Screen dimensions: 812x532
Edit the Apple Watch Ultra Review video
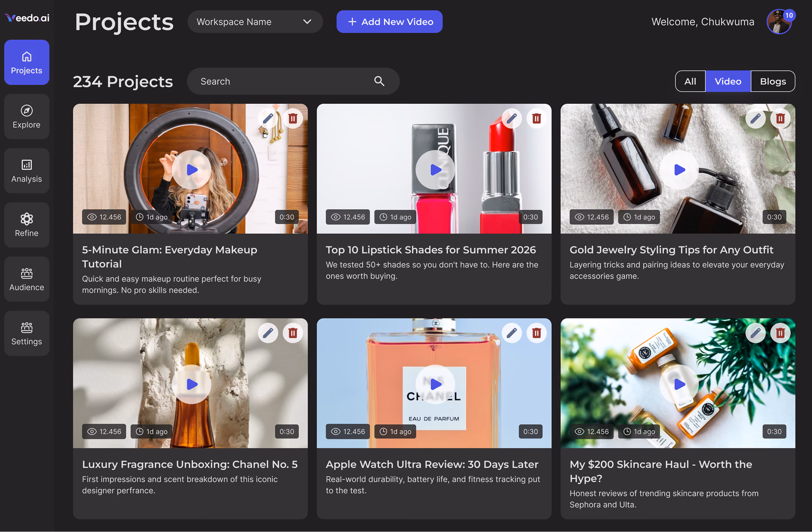pos(512,333)
